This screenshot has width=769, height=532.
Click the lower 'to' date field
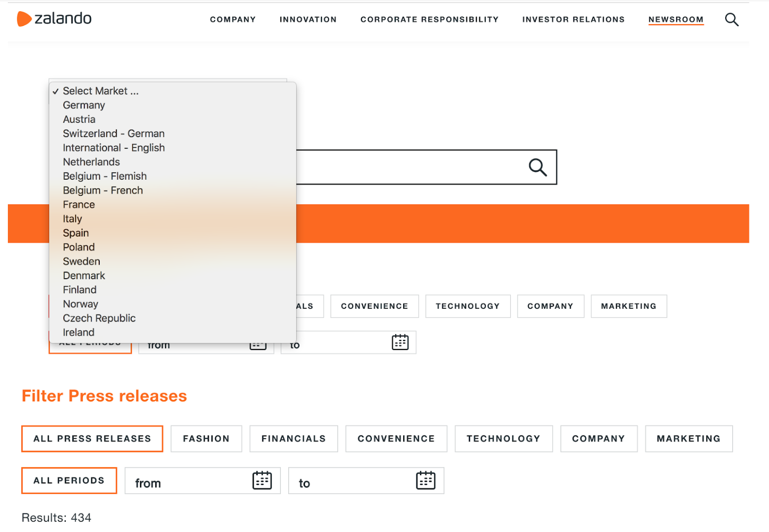point(366,480)
